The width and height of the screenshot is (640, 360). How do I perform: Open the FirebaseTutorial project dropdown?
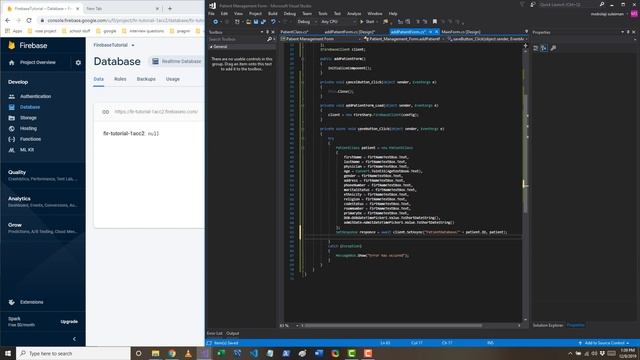tap(114, 45)
